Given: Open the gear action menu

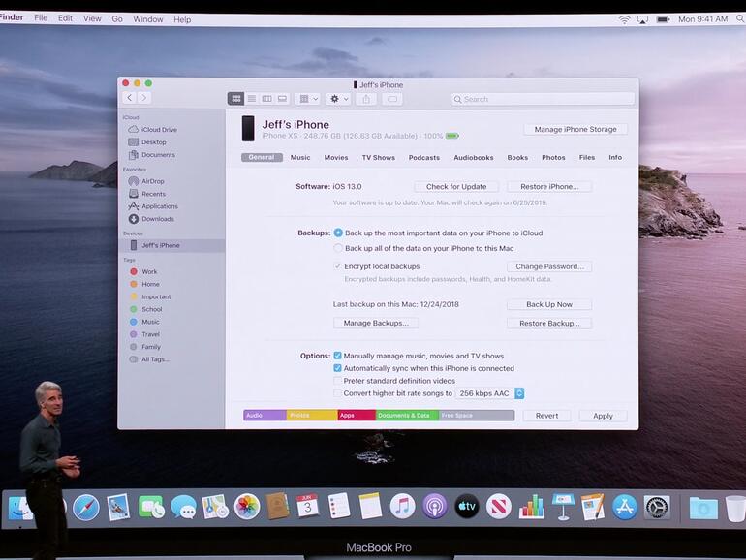Looking at the screenshot, I should point(339,99).
